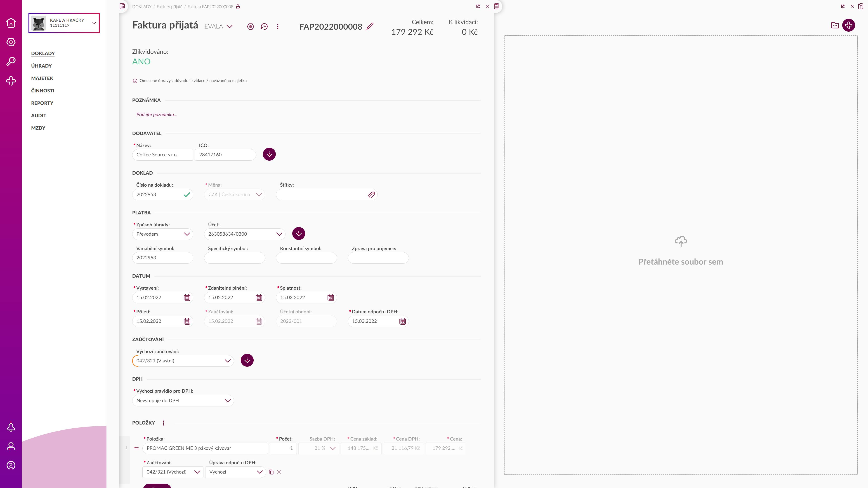Open the Splatnost calendar picker
Viewport: 868px width, 488px height.
[331, 297]
